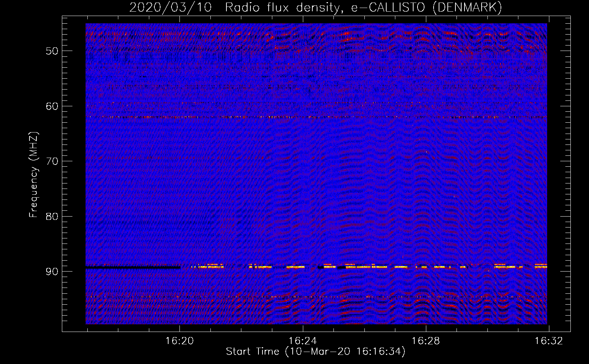Click the 70 frequency tick label
The width and height of the screenshot is (589, 364).
click(x=52, y=161)
